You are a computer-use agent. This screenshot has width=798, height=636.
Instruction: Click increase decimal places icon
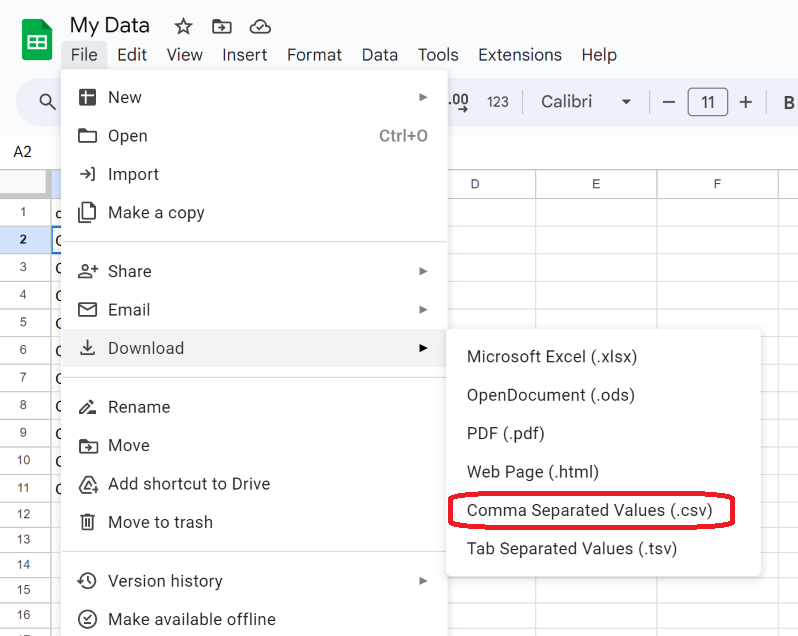[x=459, y=102]
